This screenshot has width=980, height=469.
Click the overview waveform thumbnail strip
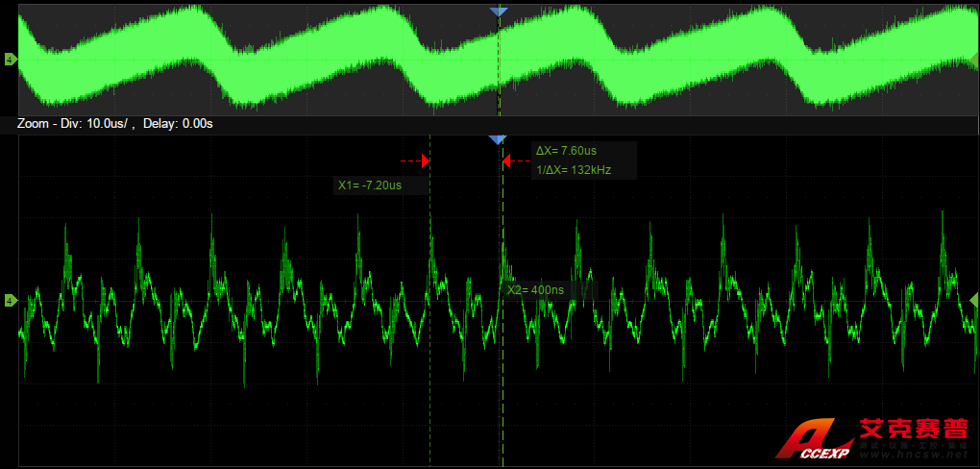(288, 60)
